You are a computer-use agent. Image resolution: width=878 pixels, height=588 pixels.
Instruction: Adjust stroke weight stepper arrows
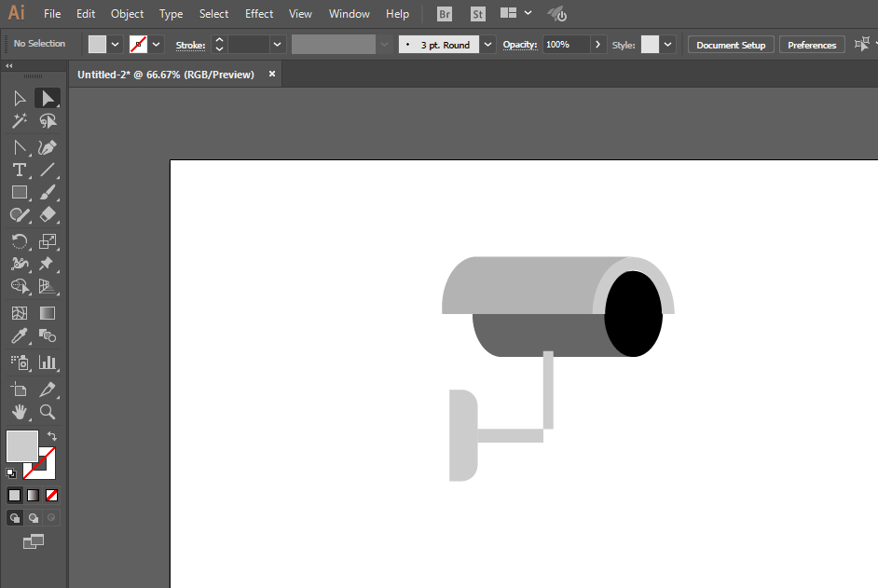[219, 44]
